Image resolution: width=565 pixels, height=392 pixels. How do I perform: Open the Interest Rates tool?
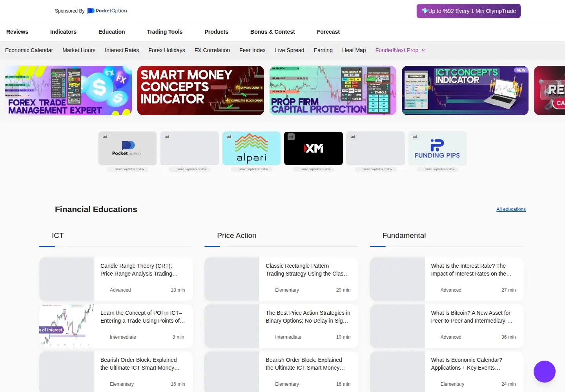click(122, 50)
